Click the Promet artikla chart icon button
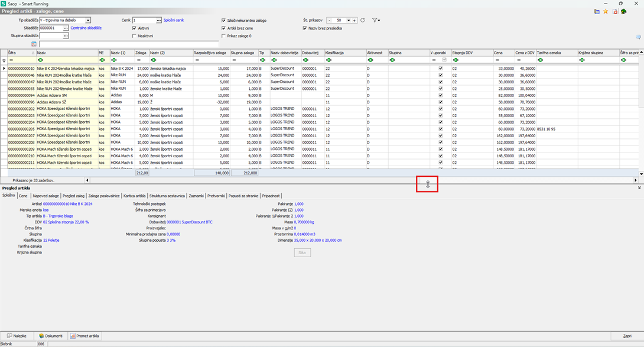Image resolution: width=644 pixels, height=347 pixels. [x=84, y=336]
